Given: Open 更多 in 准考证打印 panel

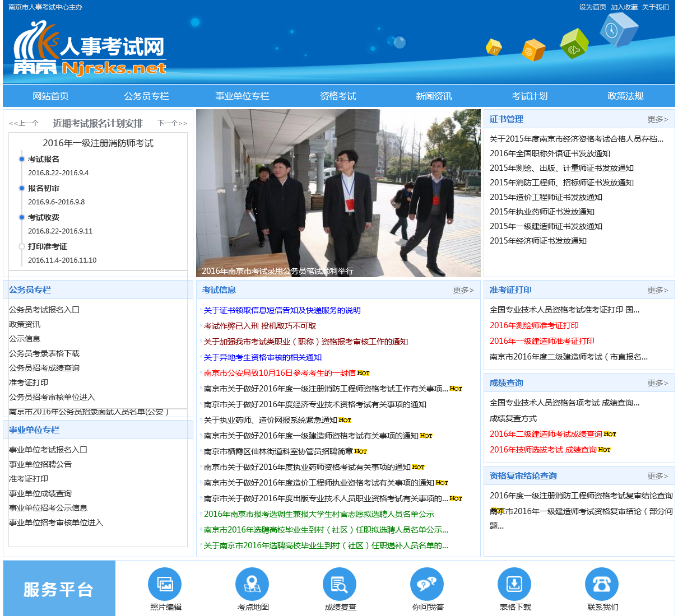Looking at the screenshot, I should coord(658,290).
